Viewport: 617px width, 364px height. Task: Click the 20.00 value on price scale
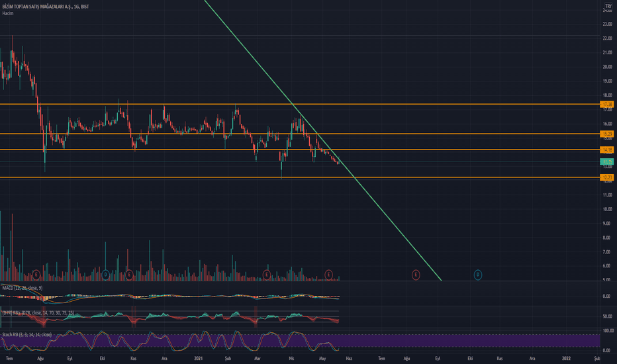coord(607,67)
